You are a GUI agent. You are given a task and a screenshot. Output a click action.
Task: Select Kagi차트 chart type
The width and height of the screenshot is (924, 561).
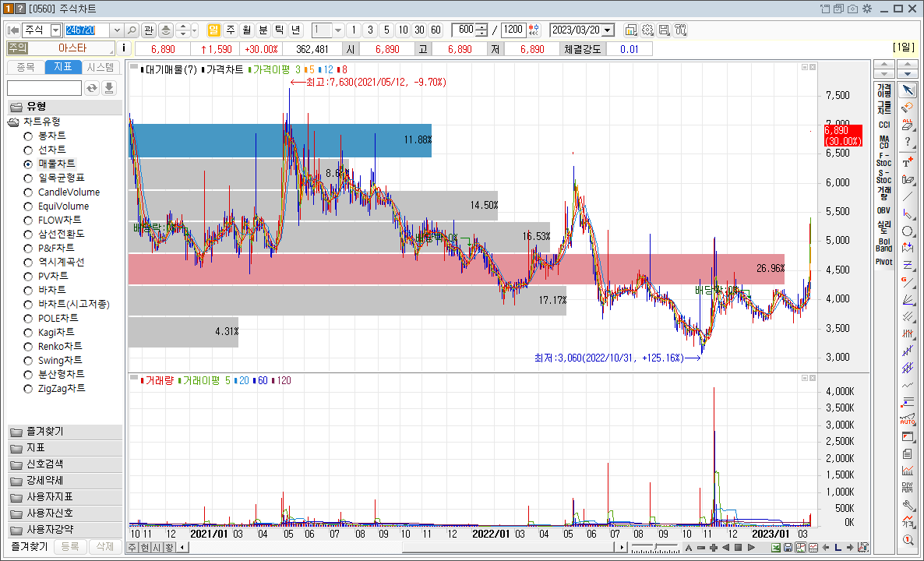coord(28,333)
